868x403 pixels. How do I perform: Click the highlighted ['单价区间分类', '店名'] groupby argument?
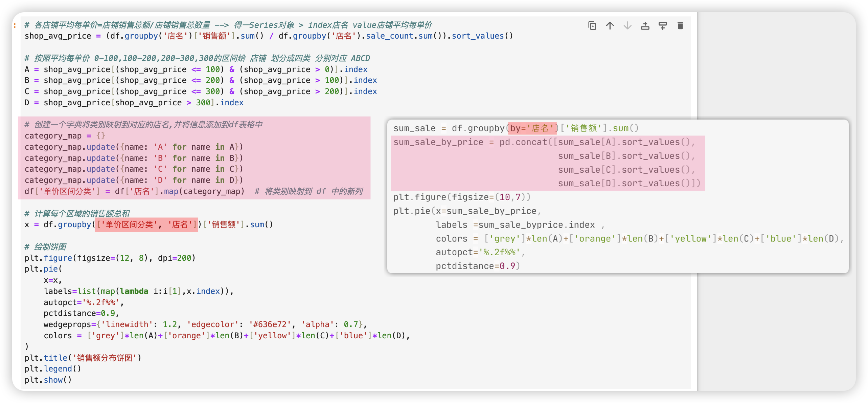click(146, 225)
